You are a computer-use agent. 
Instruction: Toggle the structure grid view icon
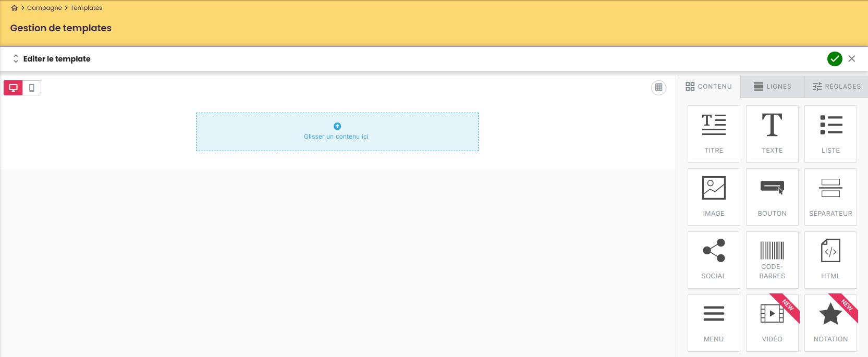click(x=658, y=88)
